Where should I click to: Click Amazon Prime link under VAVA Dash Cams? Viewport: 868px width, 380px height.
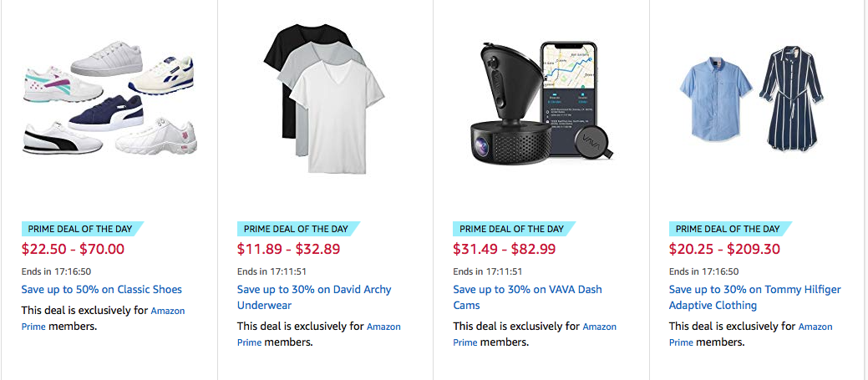tap(599, 327)
